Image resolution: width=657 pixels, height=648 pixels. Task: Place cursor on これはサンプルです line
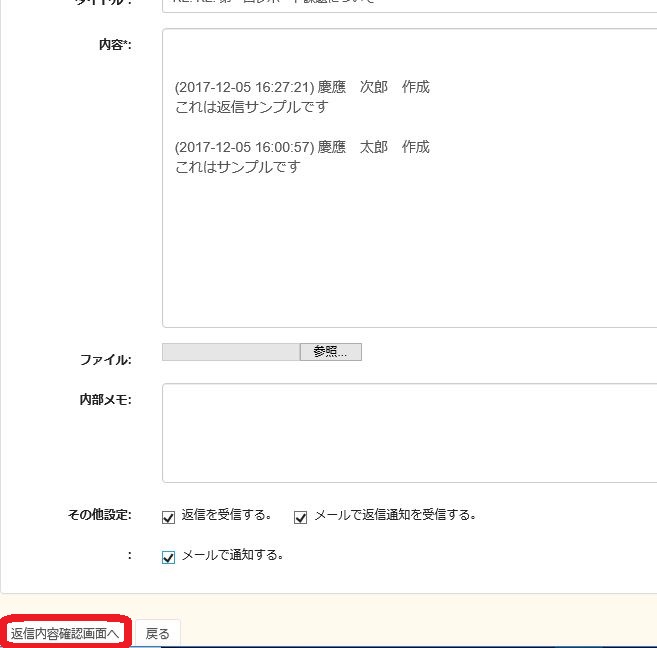point(237,167)
